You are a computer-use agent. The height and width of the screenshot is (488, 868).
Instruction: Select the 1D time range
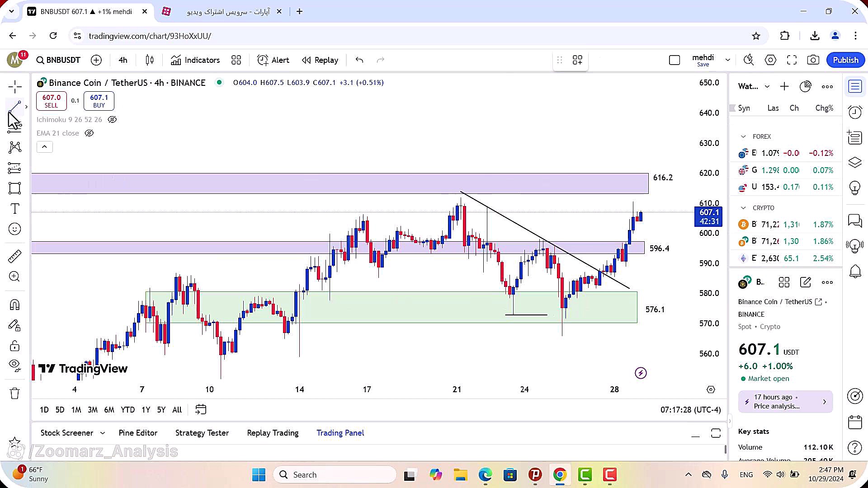pos(44,410)
